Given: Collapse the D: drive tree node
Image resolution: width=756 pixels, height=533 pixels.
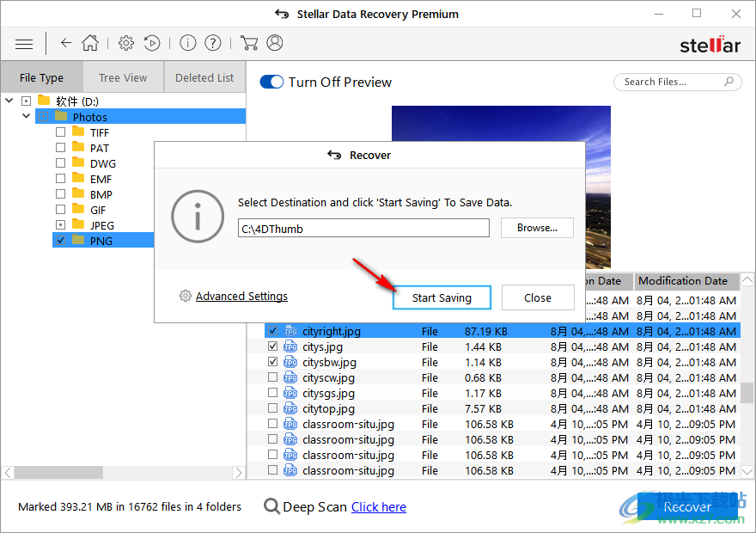Looking at the screenshot, I should pyautogui.click(x=9, y=101).
